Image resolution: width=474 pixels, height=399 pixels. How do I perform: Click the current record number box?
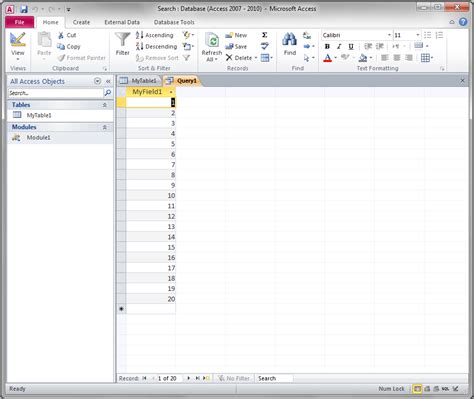pos(169,378)
